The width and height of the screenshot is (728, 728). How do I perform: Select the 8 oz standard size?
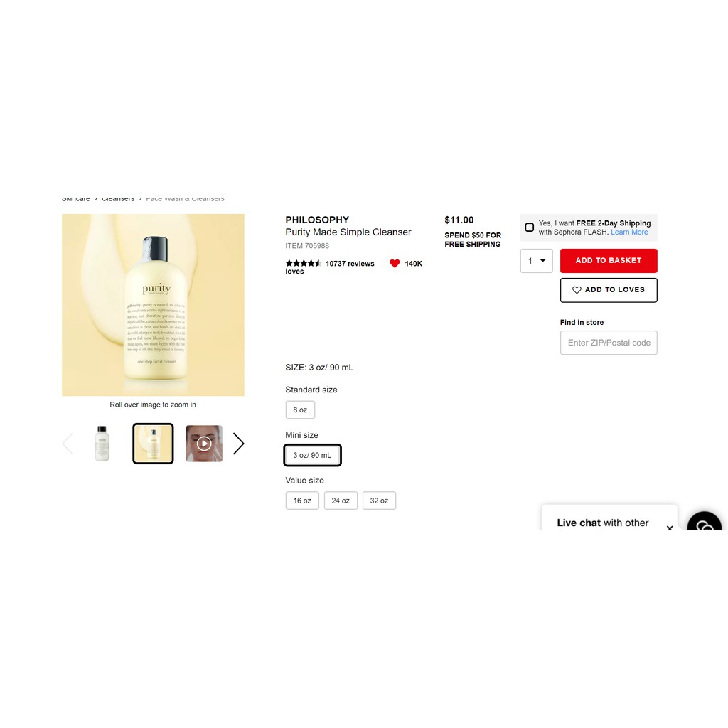300,410
